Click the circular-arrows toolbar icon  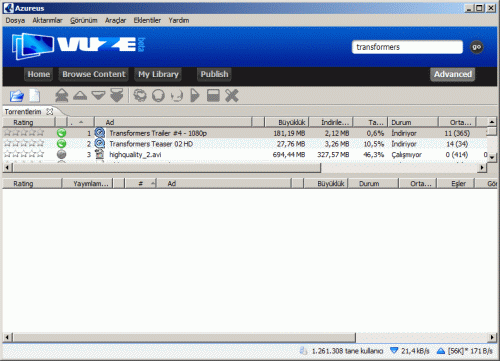[140, 96]
